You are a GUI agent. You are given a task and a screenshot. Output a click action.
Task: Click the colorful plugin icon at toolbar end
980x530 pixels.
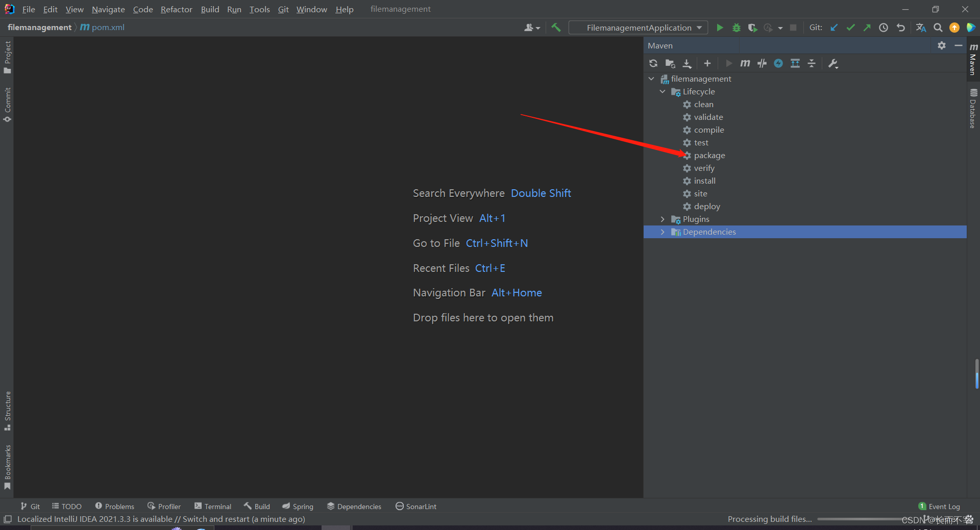971,28
